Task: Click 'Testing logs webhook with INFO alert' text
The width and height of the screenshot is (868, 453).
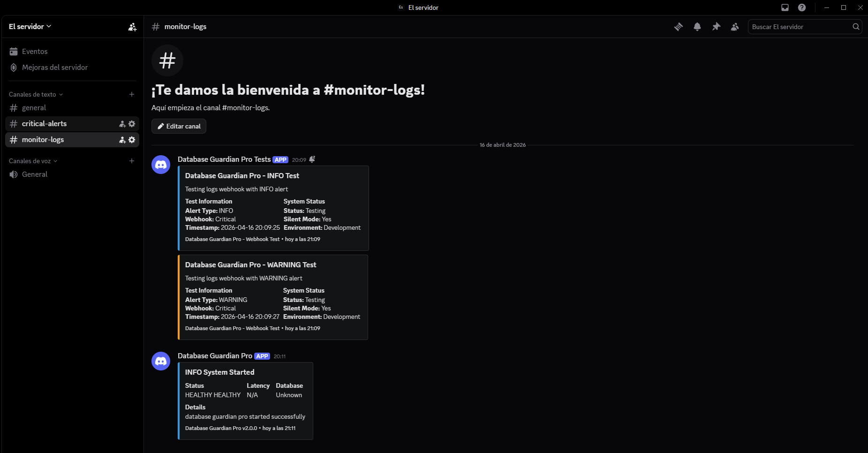Action: pyautogui.click(x=236, y=189)
